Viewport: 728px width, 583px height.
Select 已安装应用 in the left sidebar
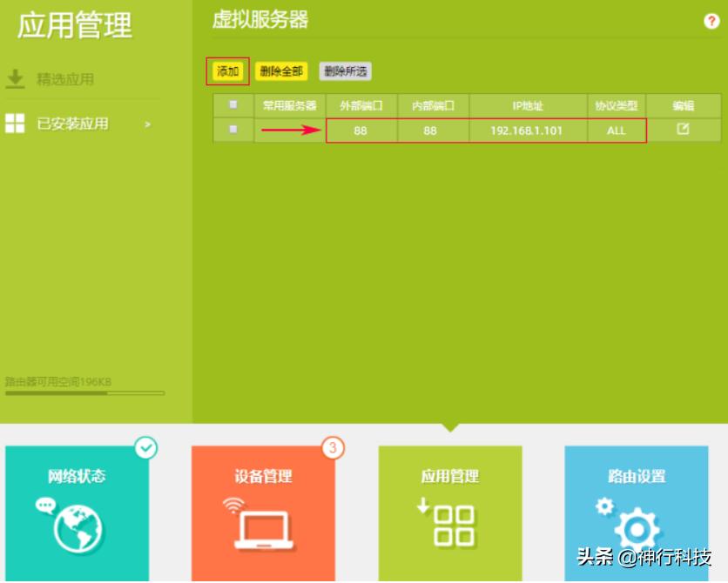pos(74,124)
